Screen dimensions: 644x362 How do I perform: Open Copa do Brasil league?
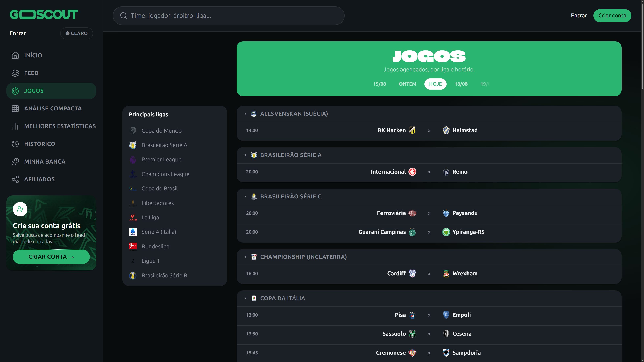pos(174,189)
